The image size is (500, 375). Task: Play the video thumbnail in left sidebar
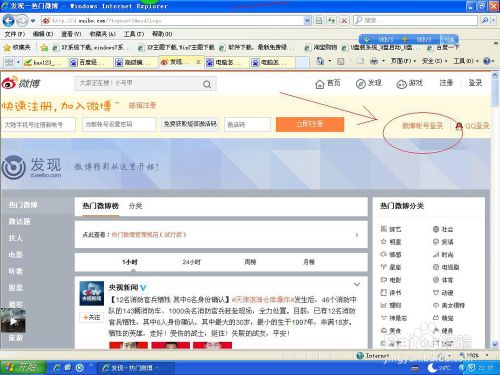[13, 320]
